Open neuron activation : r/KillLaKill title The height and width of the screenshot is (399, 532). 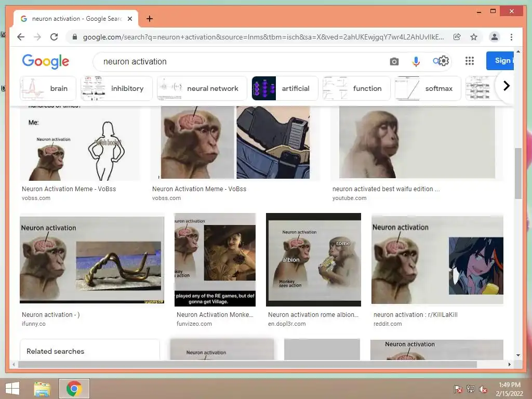[x=415, y=314]
